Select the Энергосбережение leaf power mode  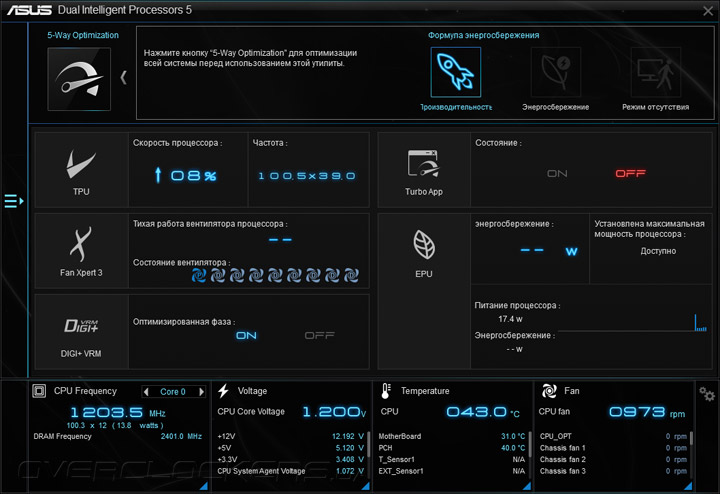[556, 72]
